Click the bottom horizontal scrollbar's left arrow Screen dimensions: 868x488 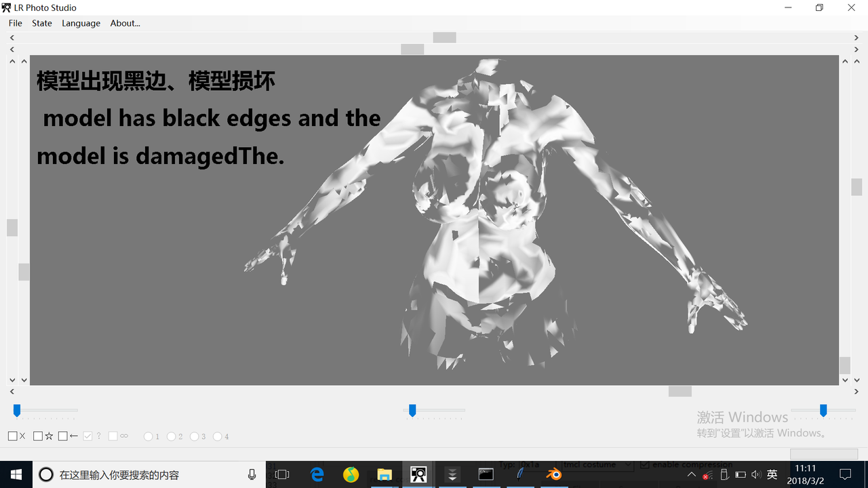tap(12, 391)
